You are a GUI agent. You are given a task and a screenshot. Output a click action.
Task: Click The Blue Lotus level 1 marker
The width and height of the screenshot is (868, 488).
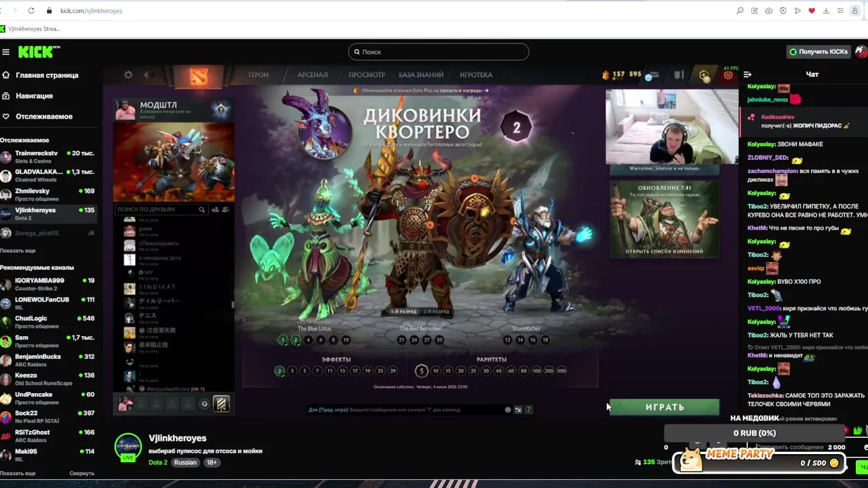pos(283,340)
